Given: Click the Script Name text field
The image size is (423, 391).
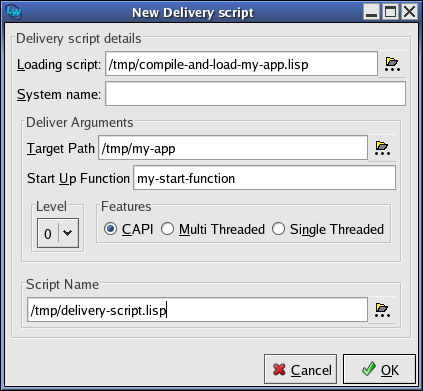Looking at the screenshot, I should click(197, 310).
